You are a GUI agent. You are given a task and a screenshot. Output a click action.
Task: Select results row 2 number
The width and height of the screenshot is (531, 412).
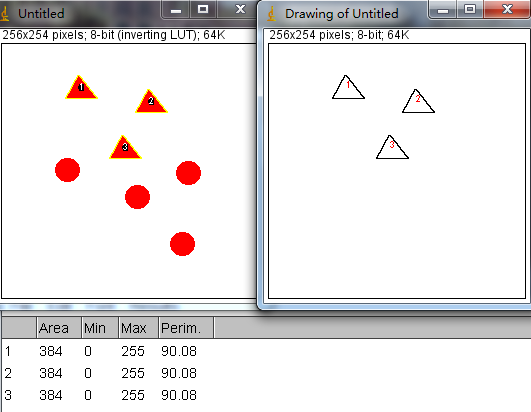click(8, 373)
